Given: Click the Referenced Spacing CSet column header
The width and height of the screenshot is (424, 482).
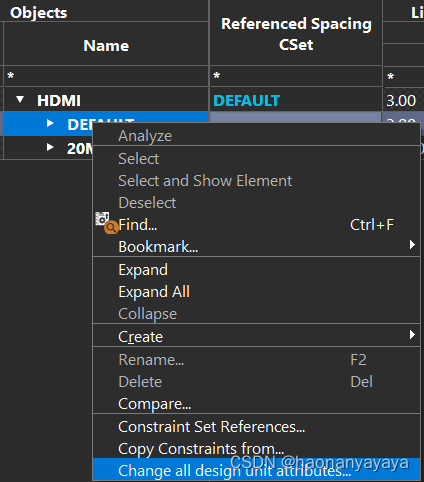Looking at the screenshot, I should tap(296, 33).
